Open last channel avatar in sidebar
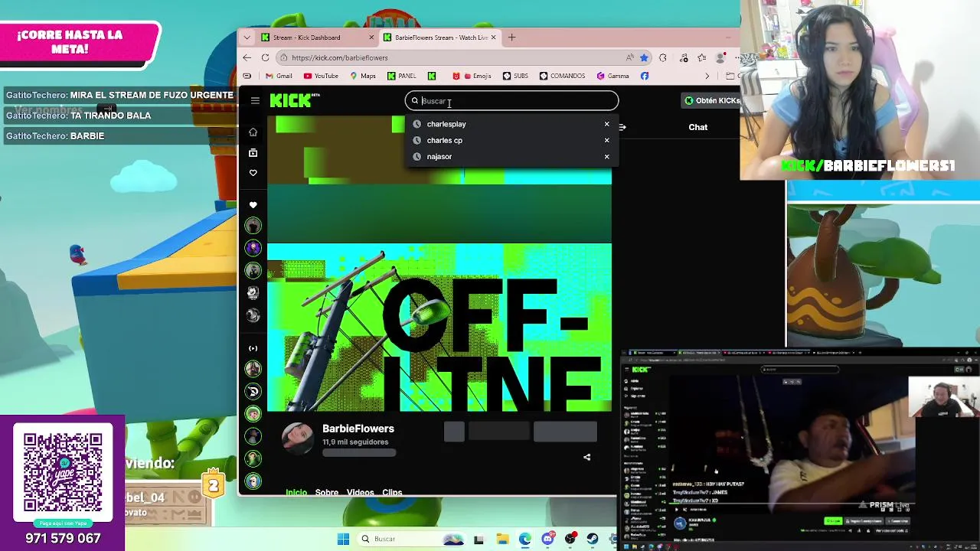Image resolution: width=980 pixels, height=551 pixels. point(253,481)
